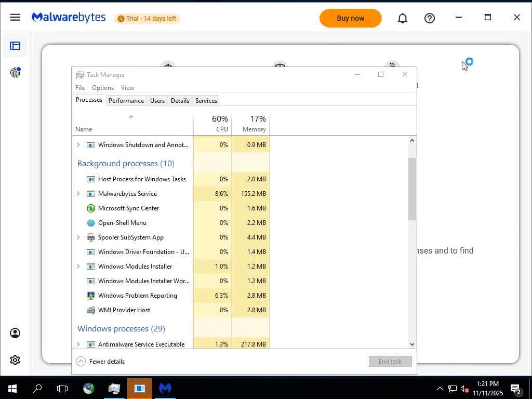The width and height of the screenshot is (532, 399).
Task: Open the View menu in Task Manager
Action: 128,87
